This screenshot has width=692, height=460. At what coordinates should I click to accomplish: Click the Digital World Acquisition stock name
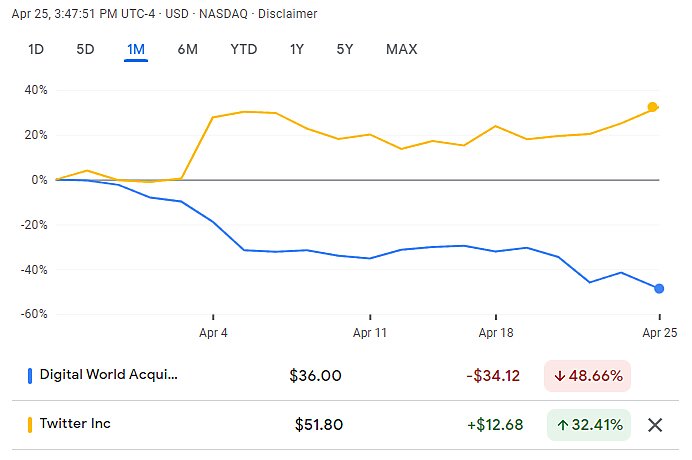(108, 375)
